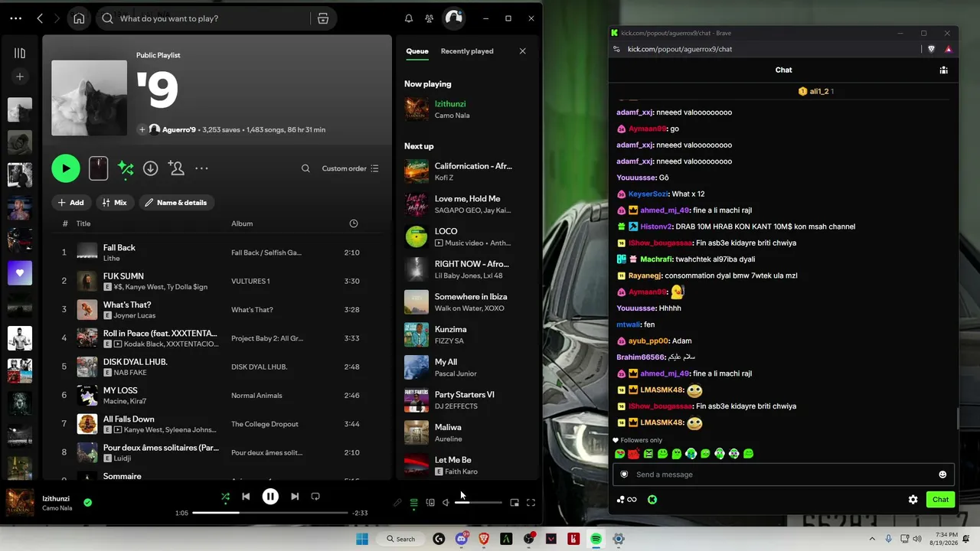
Task: Enter full screen in the Spotify player
Action: [531, 503]
